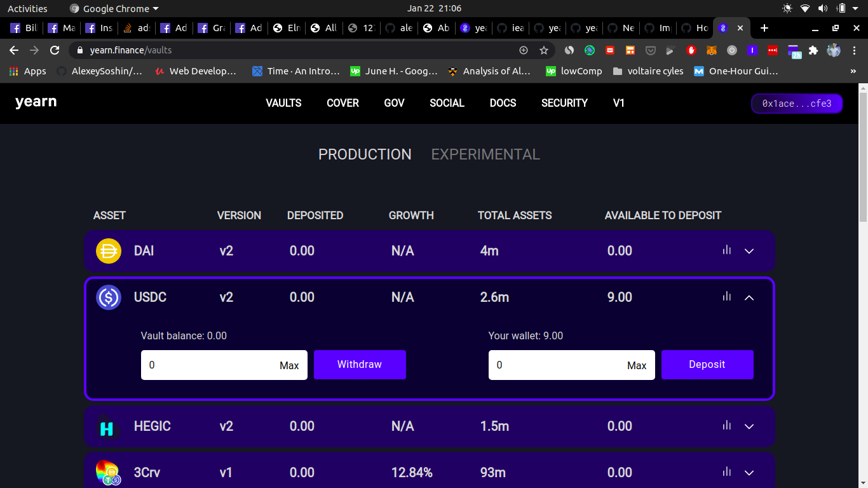
Task: Open the Chrome three-dot menu
Action: pos(855,50)
